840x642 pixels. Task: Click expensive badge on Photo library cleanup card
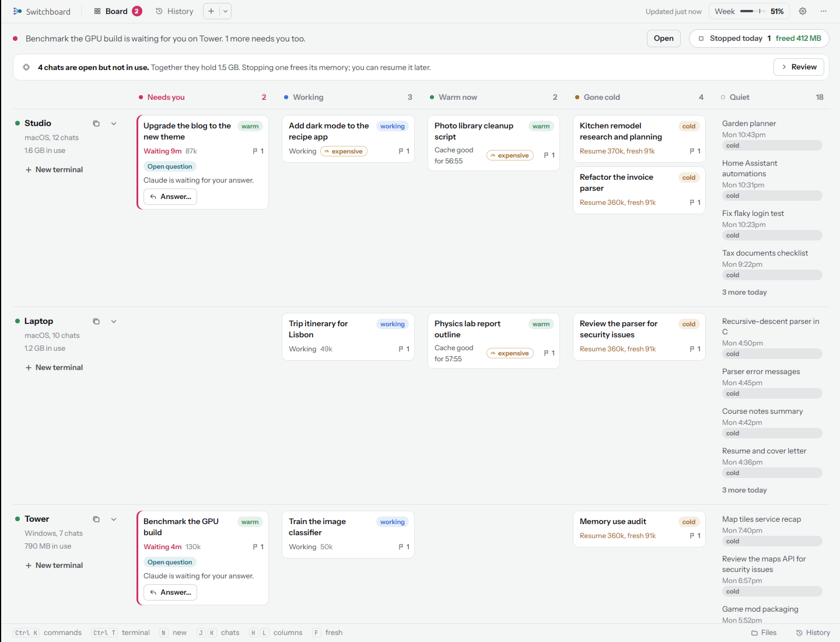point(510,155)
